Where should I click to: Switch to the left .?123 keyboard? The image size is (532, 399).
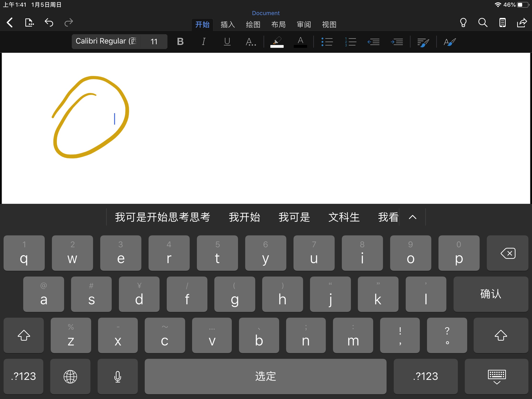click(23, 376)
